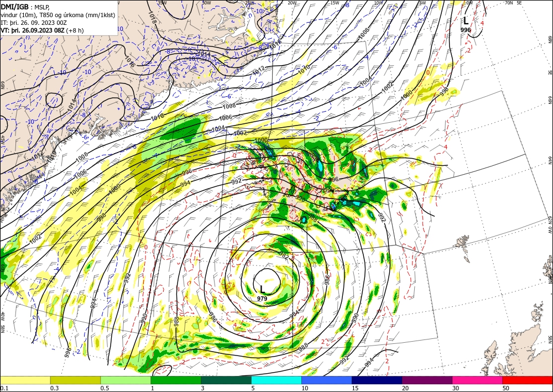Click the 15W longitude label at top
The image size is (553, 392).
click(335, 3)
